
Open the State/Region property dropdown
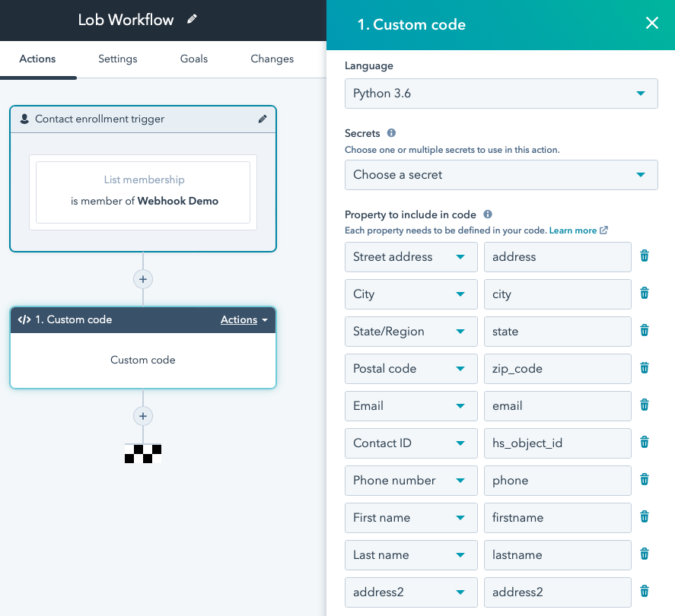pos(411,332)
